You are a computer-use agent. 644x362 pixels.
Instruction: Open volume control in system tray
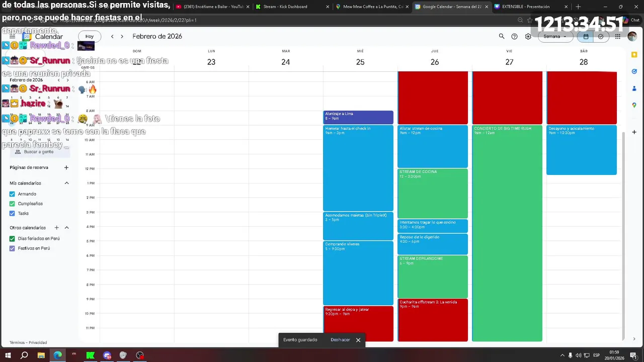(x=578, y=355)
